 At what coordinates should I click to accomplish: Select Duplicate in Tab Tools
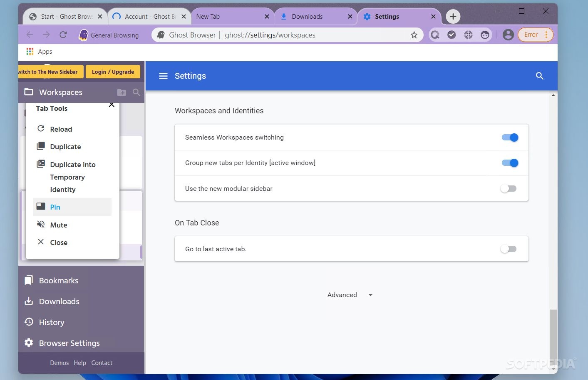(72, 147)
